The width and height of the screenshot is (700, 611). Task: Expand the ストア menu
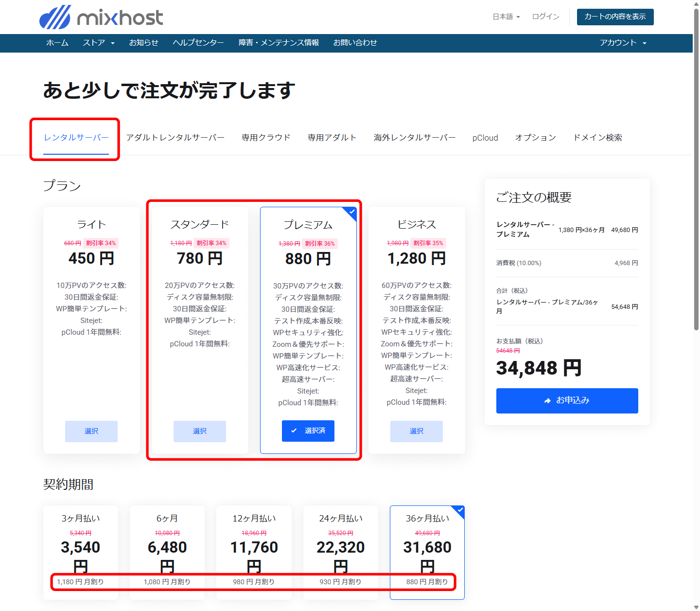click(98, 43)
